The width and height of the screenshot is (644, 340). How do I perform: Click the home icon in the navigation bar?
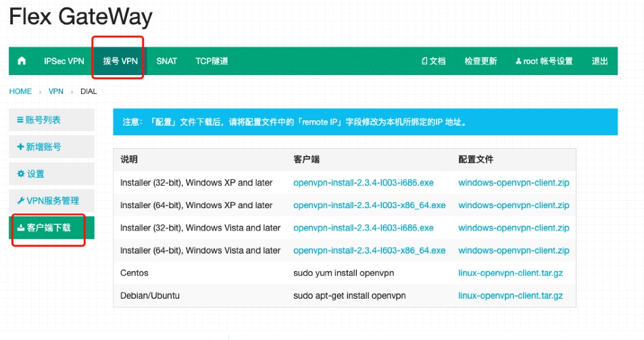[22, 62]
